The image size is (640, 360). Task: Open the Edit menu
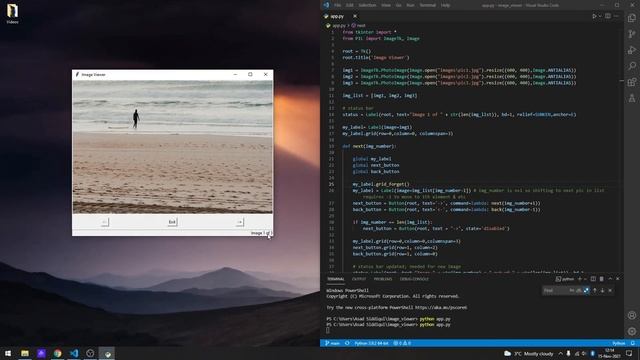click(350, 5)
